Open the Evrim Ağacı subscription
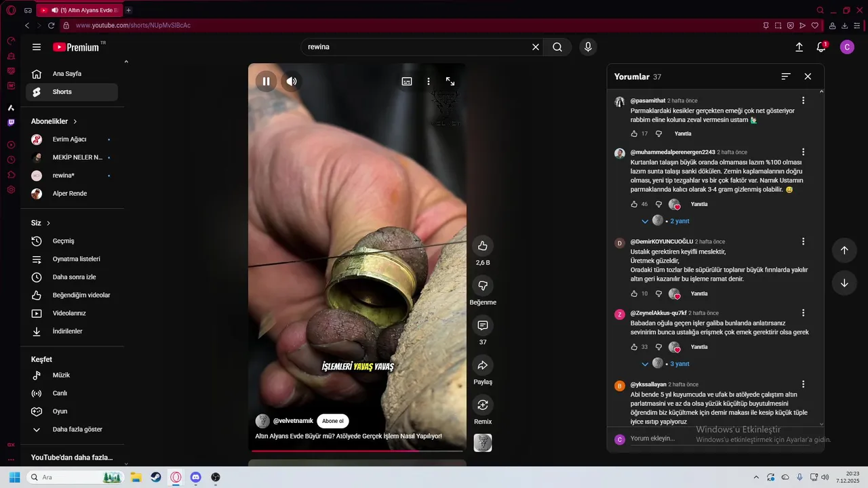 [72, 140]
